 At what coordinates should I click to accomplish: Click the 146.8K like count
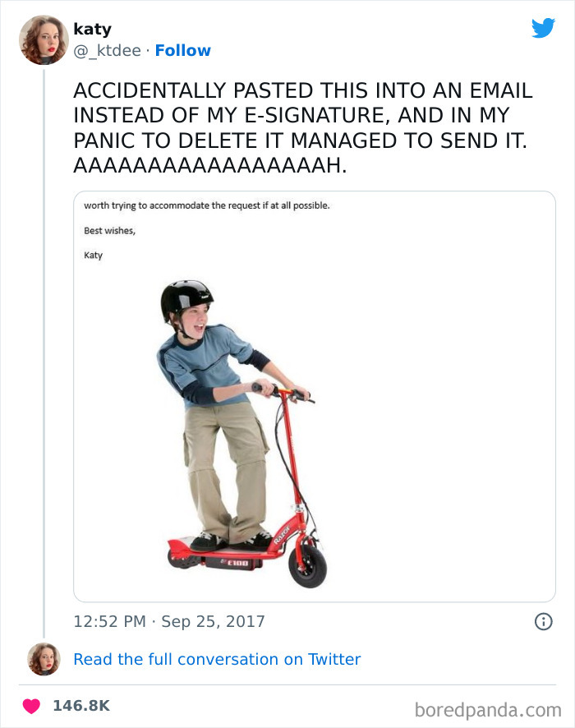tap(81, 705)
